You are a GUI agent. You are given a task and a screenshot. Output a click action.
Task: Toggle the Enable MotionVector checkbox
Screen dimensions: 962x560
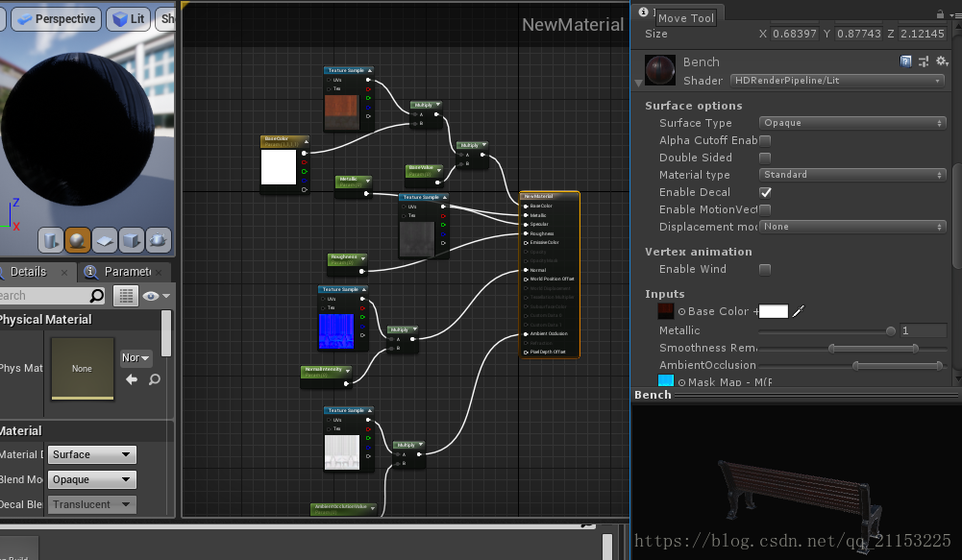765,209
